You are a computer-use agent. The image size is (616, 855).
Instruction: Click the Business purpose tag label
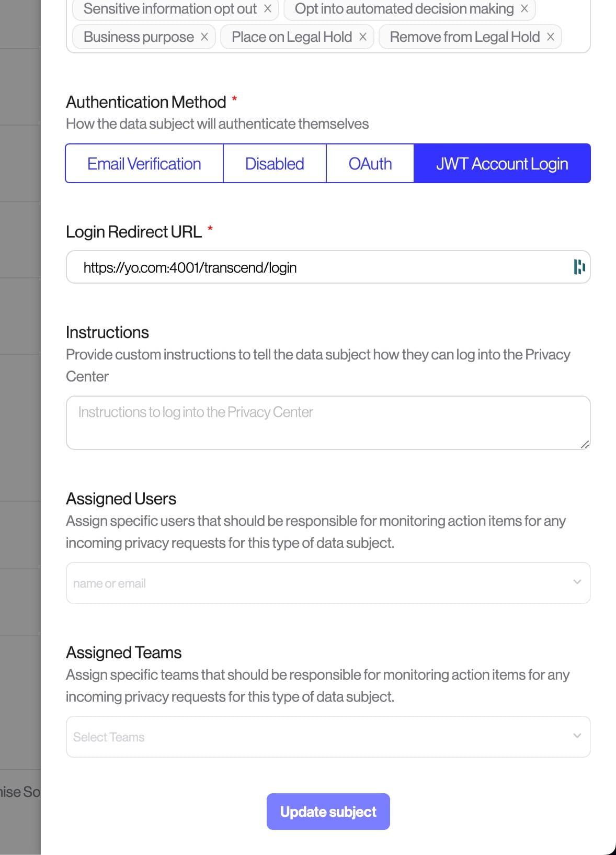click(139, 37)
